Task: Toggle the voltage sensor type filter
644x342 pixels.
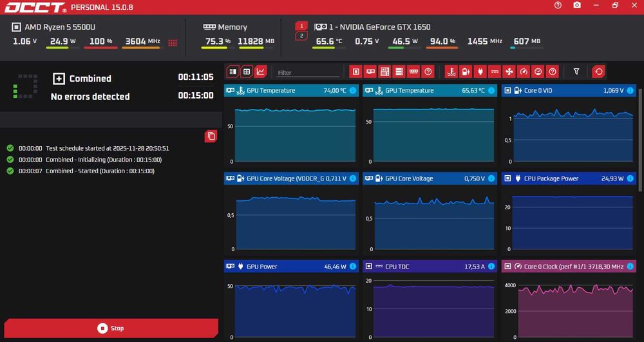Action: point(466,72)
